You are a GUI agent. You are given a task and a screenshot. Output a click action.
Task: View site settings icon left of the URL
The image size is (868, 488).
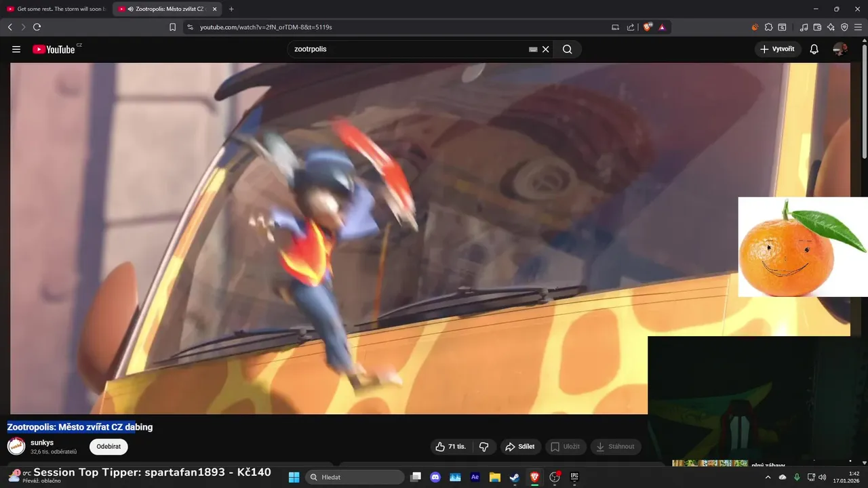(190, 27)
